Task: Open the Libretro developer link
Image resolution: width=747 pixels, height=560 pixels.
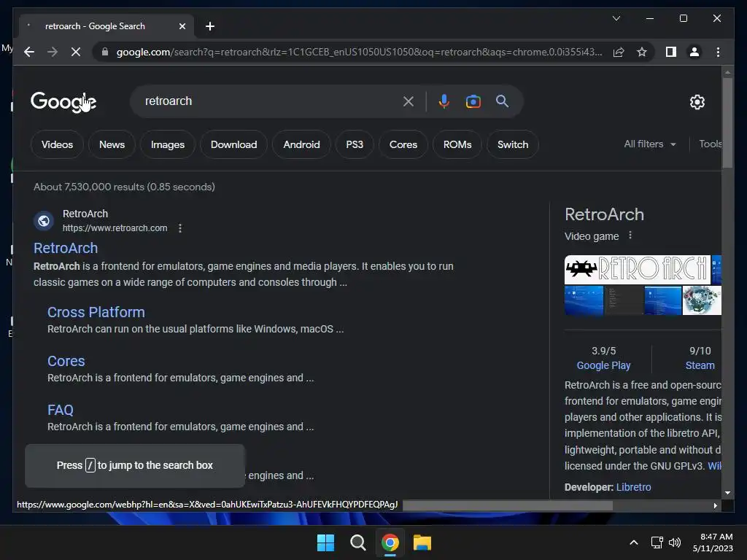Action: click(x=633, y=487)
